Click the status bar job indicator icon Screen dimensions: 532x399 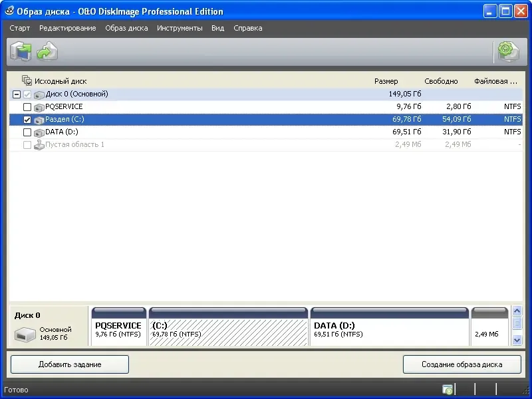coord(448,390)
